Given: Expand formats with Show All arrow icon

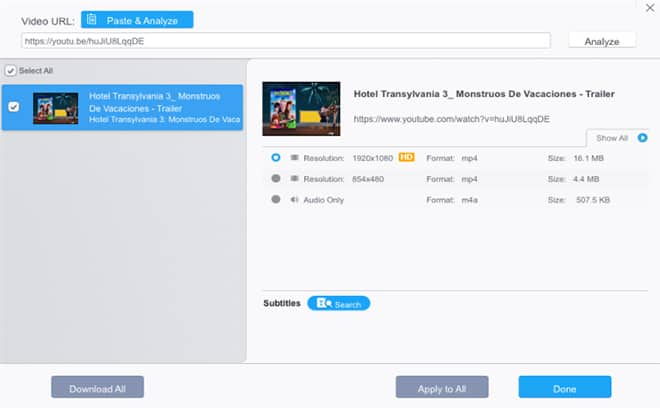Looking at the screenshot, I should tap(642, 138).
